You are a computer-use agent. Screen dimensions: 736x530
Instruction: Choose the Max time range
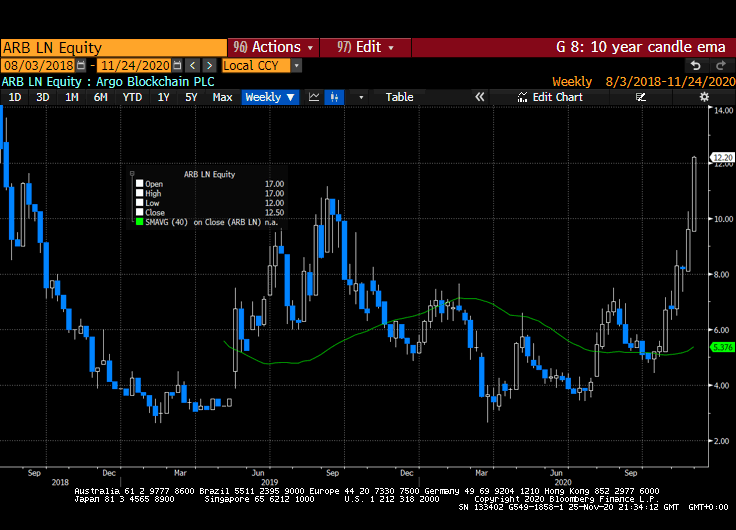tap(223, 97)
